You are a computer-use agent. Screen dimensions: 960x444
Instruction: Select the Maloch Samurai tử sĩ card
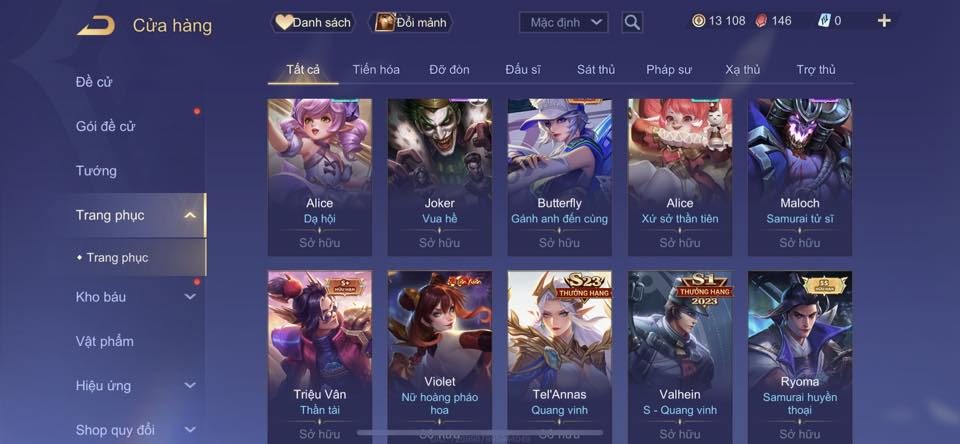[x=800, y=177]
